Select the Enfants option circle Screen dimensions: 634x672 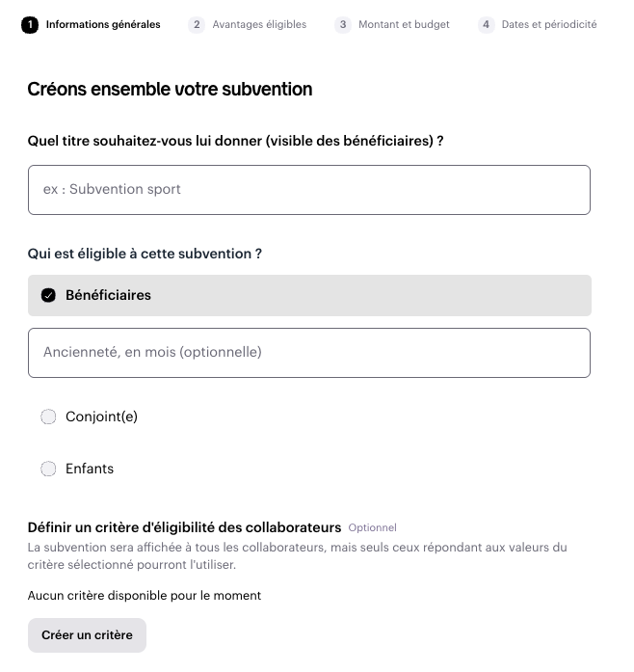click(48, 469)
